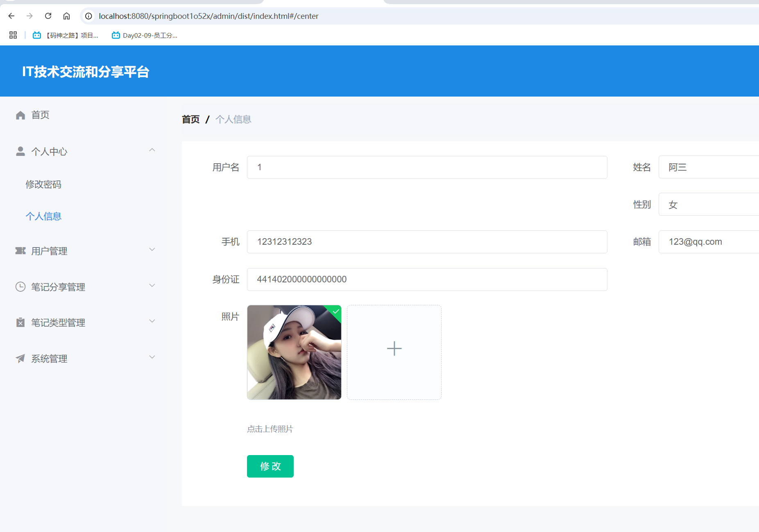The height and width of the screenshot is (532, 759).
Task: Open the site info icon in address bar
Action: [x=88, y=16]
